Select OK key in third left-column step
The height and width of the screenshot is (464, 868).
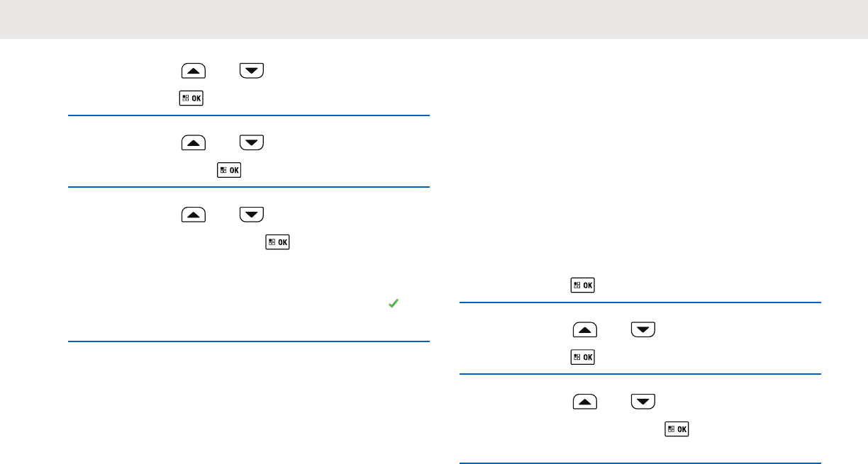pos(277,242)
